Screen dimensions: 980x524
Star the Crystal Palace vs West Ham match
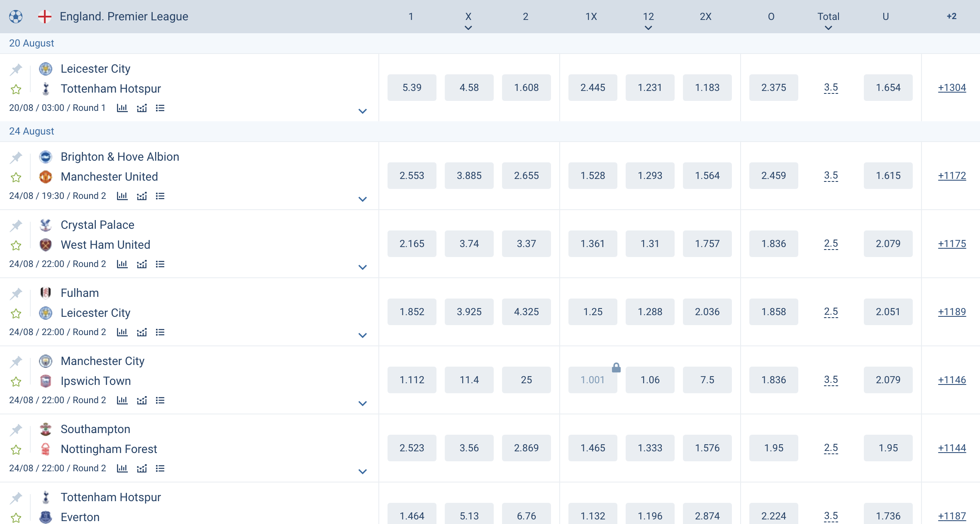click(x=16, y=246)
